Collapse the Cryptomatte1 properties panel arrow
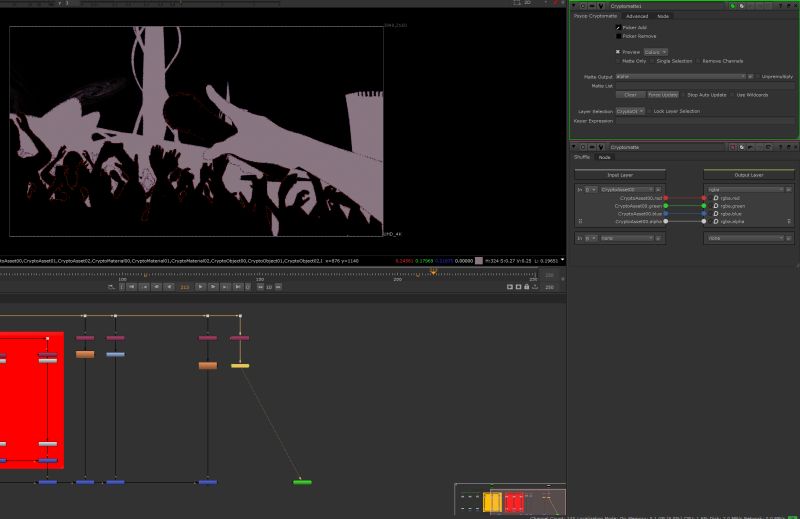Viewport: 800px width, 519px height. pyautogui.click(x=574, y=6)
